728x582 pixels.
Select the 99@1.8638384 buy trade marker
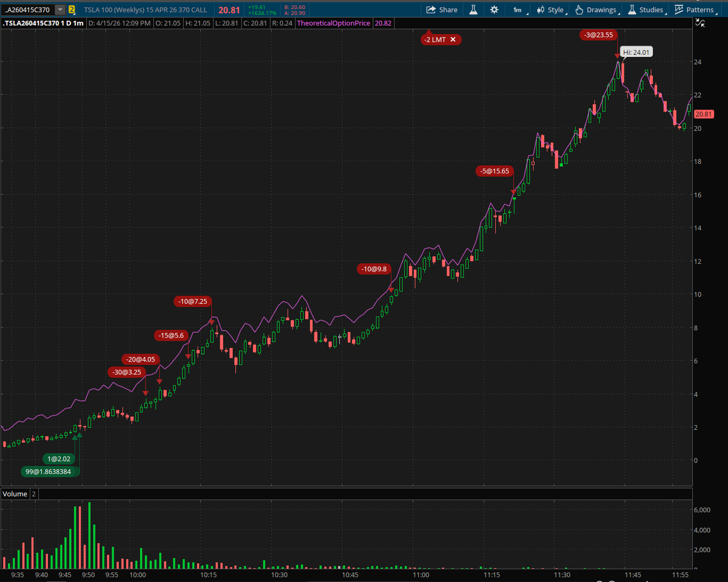[x=49, y=471]
